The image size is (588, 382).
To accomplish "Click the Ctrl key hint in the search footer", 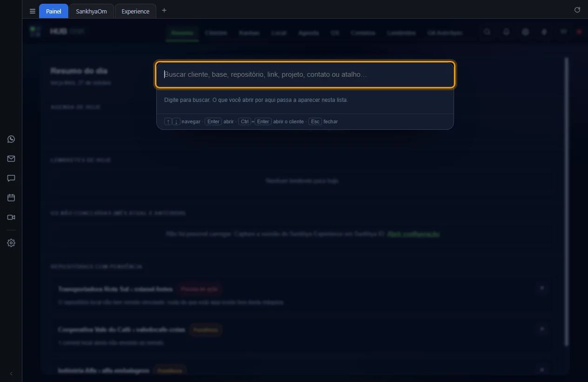I will (x=245, y=121).
